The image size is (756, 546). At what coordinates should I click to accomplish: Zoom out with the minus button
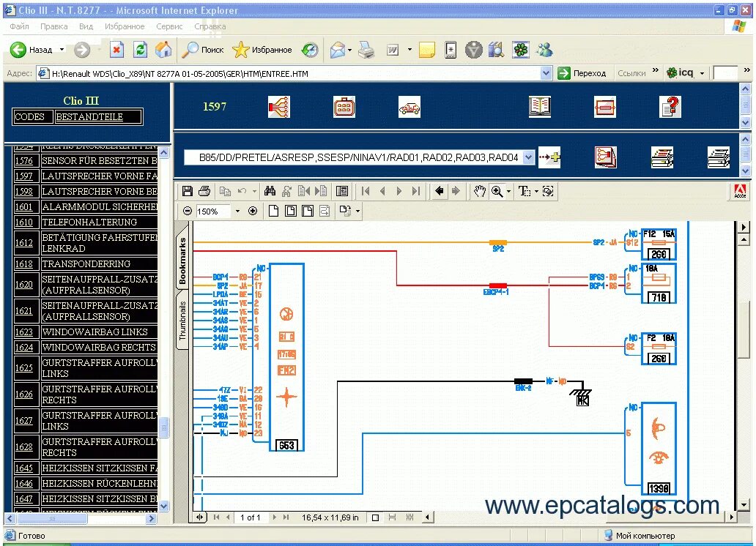188,211
